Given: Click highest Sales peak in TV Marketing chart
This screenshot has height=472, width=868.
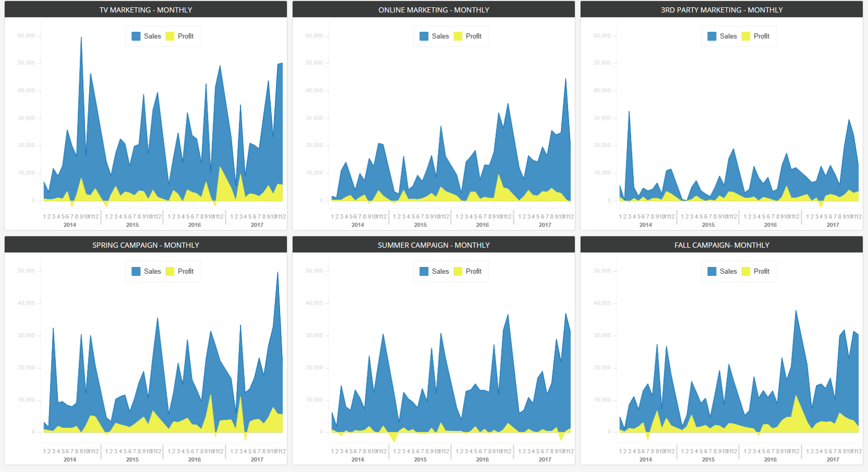Looking at the screenshot, I should 81,37.
